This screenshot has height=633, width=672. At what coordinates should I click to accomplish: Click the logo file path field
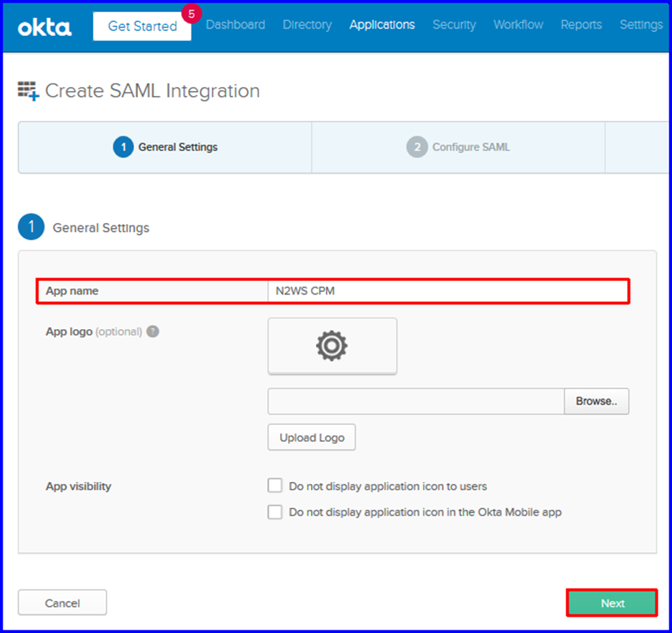pos(416,401)
